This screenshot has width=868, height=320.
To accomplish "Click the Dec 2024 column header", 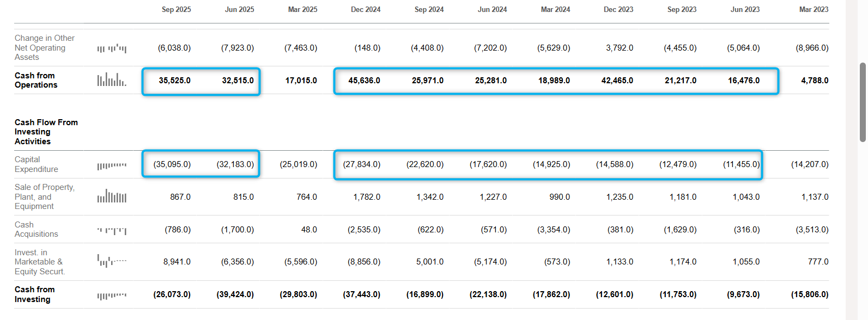I will click(366, 9).
